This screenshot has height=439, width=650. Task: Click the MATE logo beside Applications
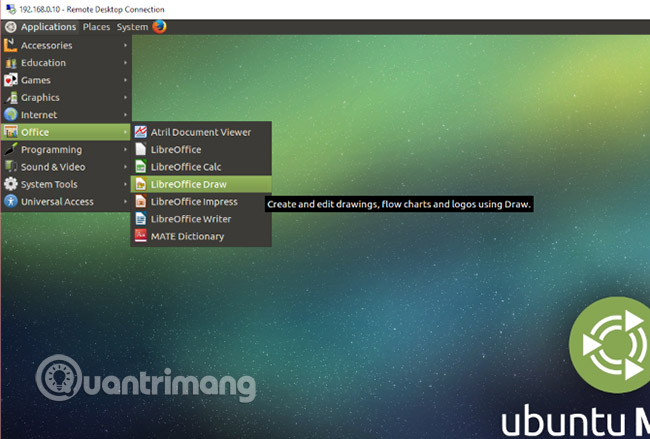click(x=11, y=27)
